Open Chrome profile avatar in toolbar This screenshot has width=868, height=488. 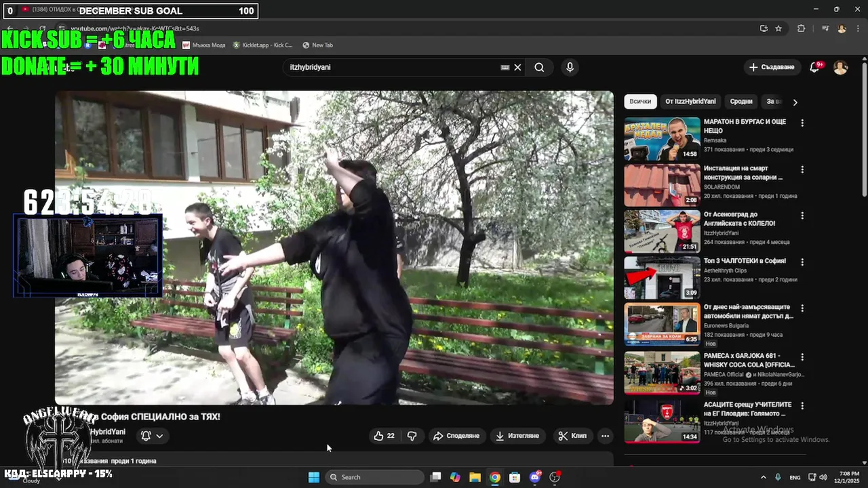tap(842, 28)
